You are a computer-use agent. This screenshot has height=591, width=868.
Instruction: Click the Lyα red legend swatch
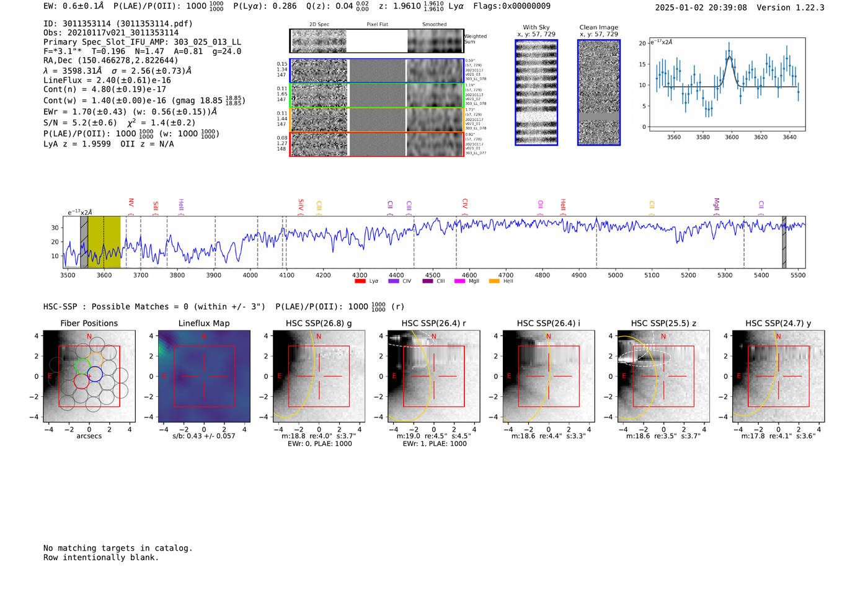(x=360, y=281)
